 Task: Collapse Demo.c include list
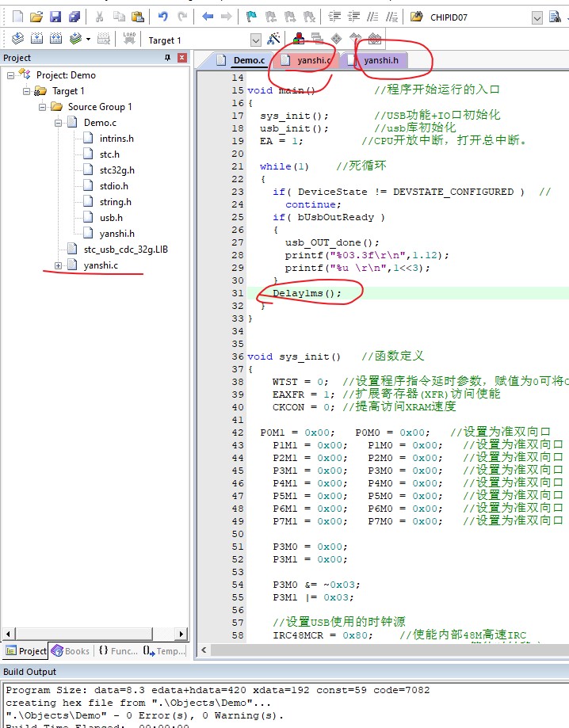(58, 123)
